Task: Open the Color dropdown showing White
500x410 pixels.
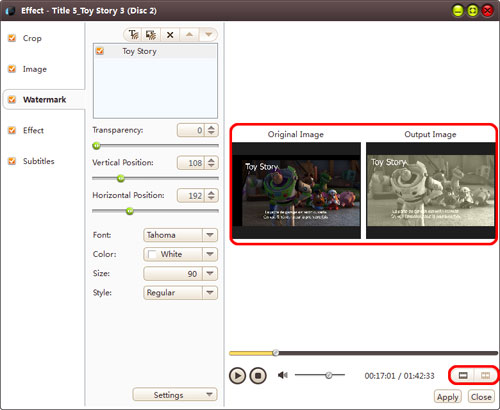Action: (x=180, y=254)
